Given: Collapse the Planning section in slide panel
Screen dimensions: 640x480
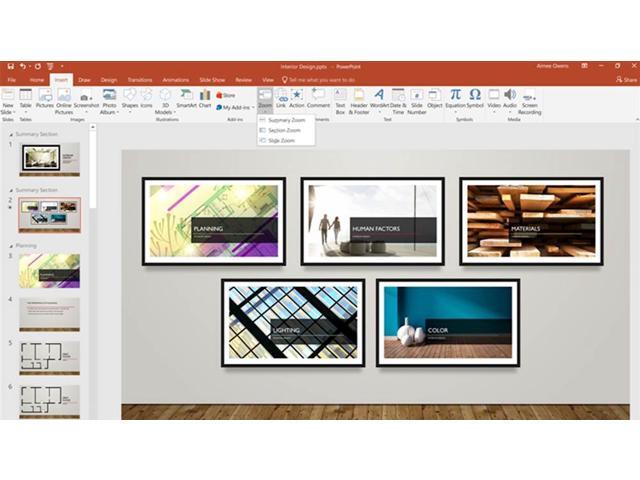Looking at the screenshot, I should tap(11, 245).
